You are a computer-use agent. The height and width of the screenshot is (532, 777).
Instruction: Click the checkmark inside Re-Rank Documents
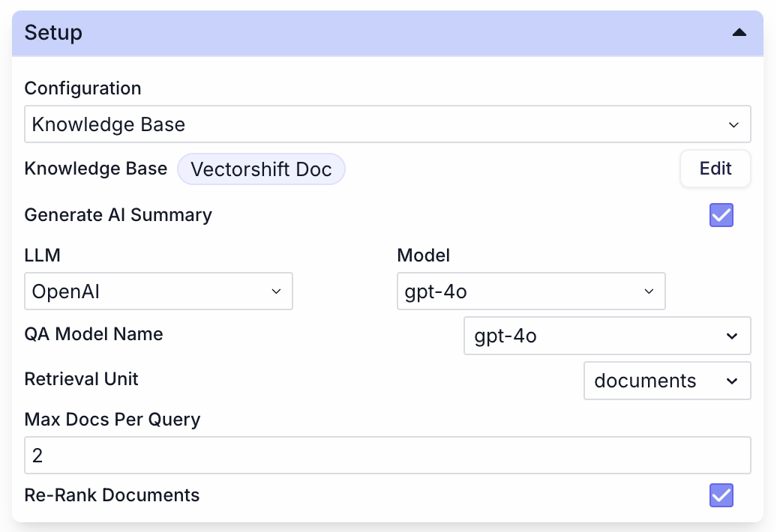pos(721,495)
